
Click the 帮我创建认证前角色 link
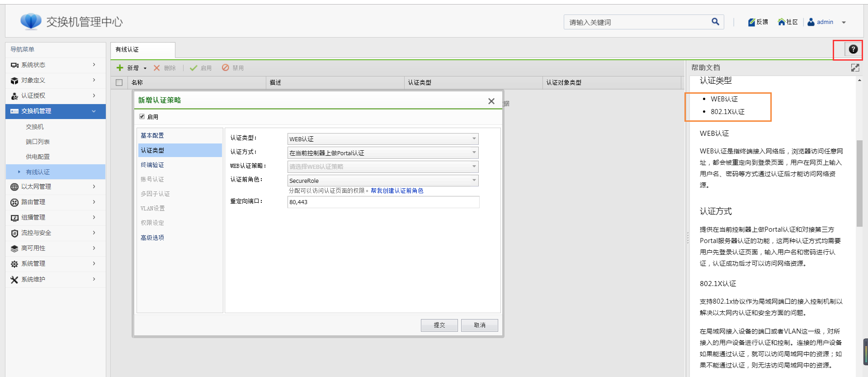point(397,191)
